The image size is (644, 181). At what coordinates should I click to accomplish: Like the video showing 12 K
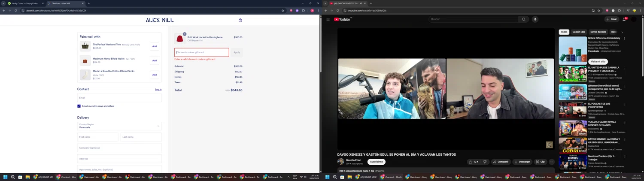pyautogui.click(x=474, y=162)
